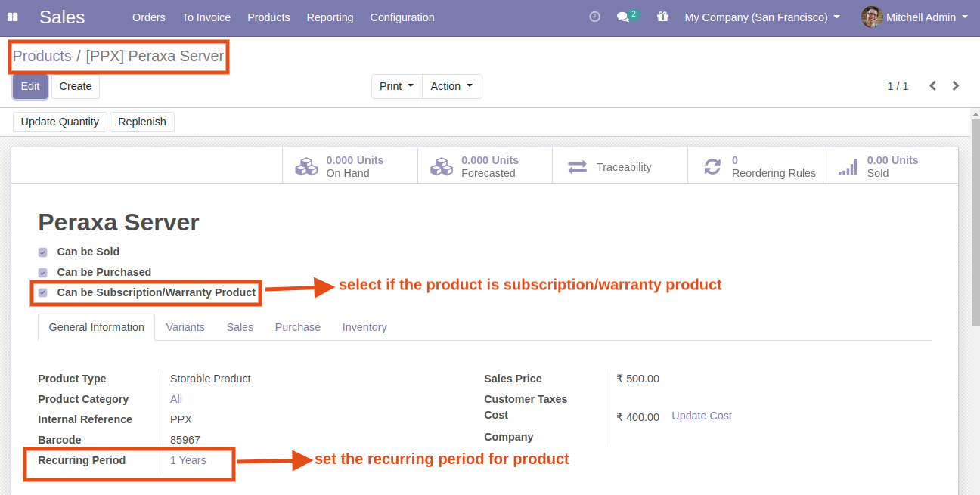Screen dimensions: 980x495
Task: Click the Recurring Period label
Action: 82,459
